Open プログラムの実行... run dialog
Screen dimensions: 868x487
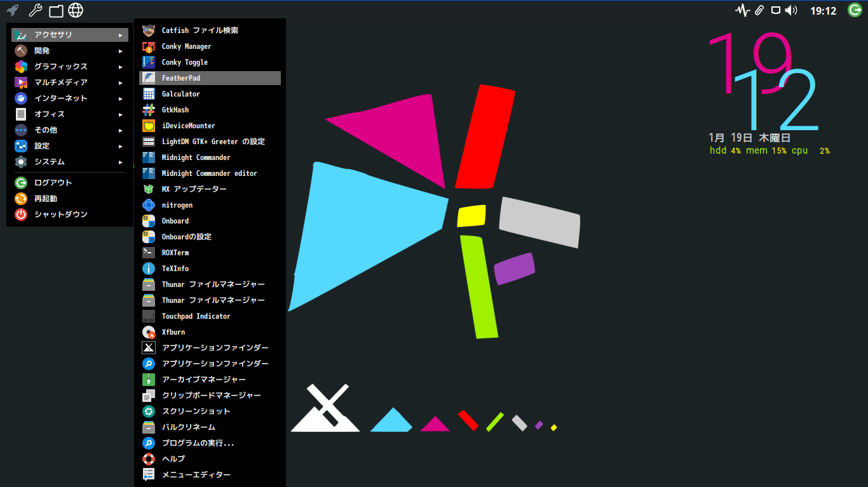[210, 443]
